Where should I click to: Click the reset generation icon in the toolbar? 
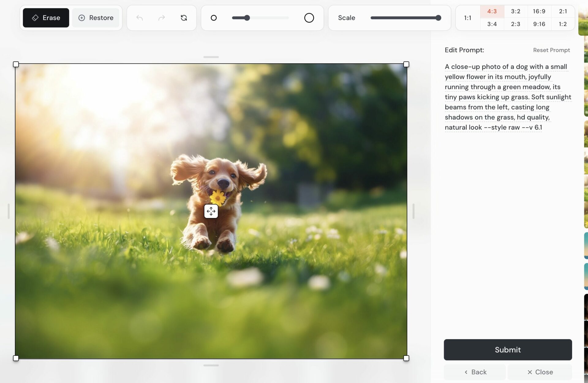coord(184,18)
